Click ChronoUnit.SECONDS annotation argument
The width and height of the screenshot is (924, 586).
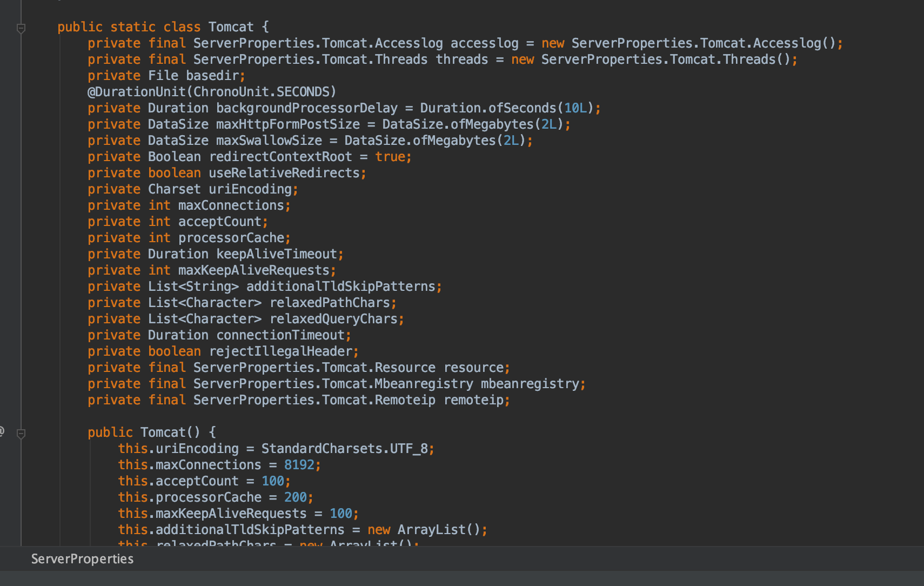pyautogui.click(x=262, y=92)
